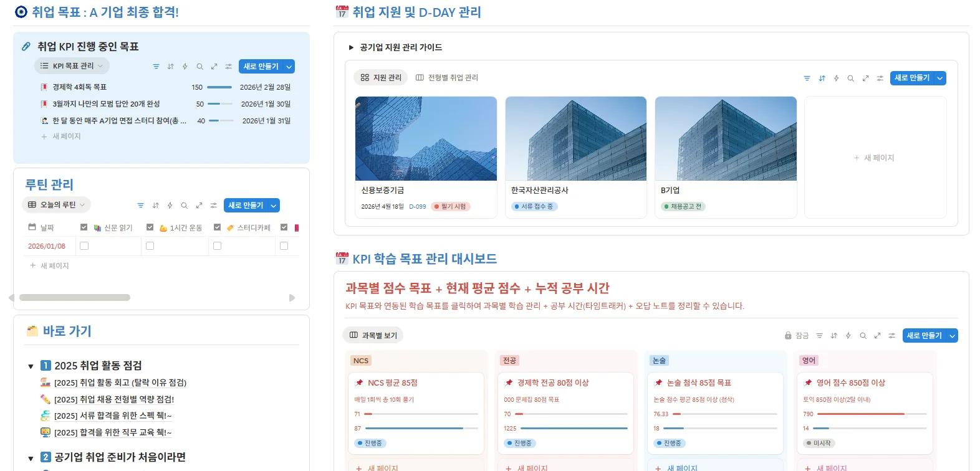
Task: Click right scroll arrow under 루틴 관리 table
Action: coord(292,298)
